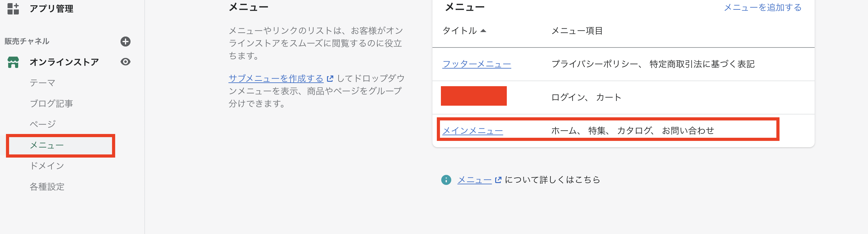Screen dimensions: 868x234
Task: Select メニュー in the sidebar navigation
Action: coord(47,145)
